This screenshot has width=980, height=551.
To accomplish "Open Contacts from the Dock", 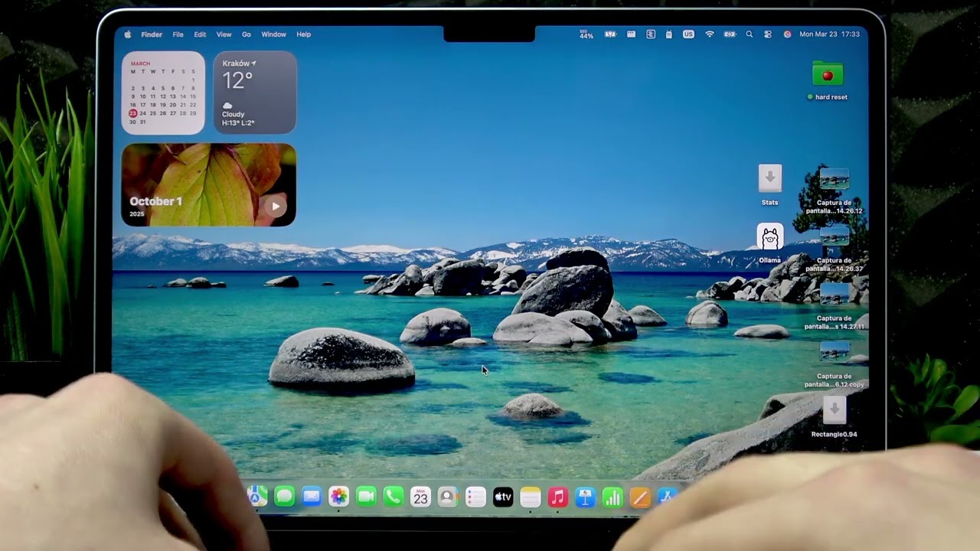I will coord(448,497).
